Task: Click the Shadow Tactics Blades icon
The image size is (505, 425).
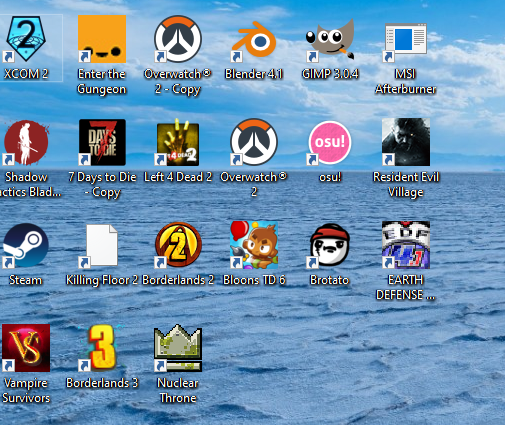Action: (x=26, y=142)
